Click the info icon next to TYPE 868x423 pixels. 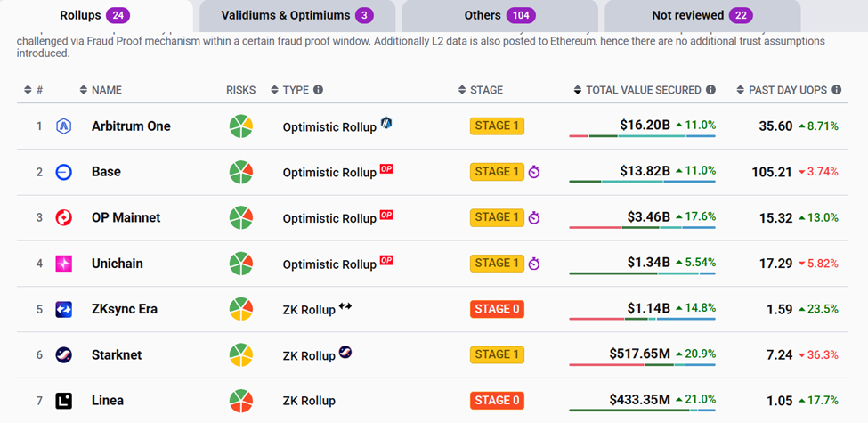[318, 90]
